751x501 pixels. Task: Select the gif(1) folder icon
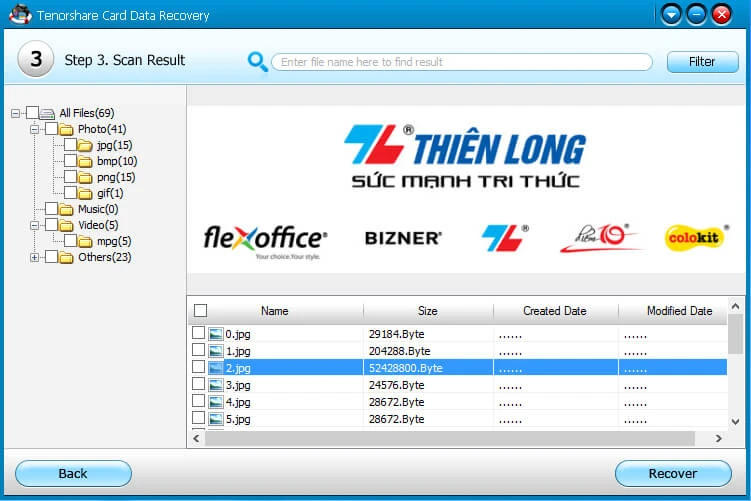tap(85, 194)
